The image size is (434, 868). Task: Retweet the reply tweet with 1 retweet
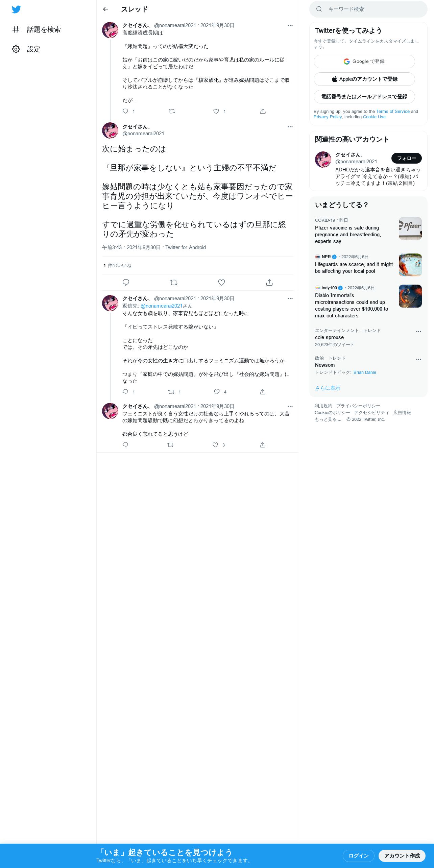(171, 392)
